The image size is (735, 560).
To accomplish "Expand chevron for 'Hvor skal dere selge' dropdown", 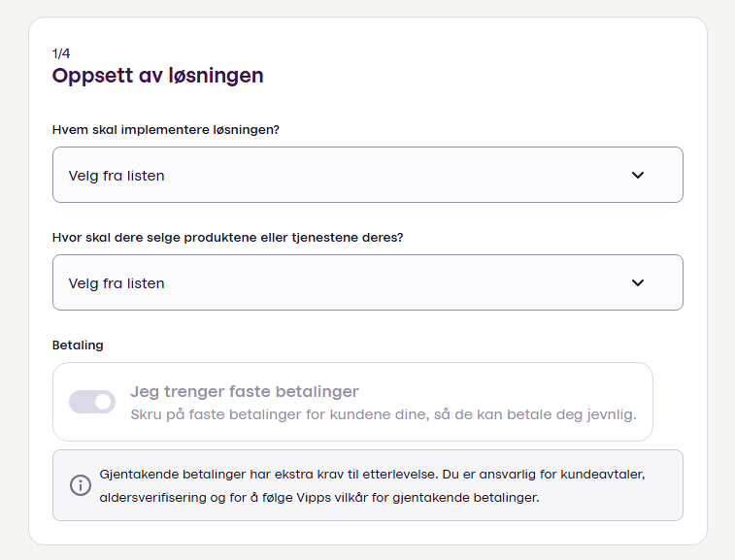I will pos(638,283).
